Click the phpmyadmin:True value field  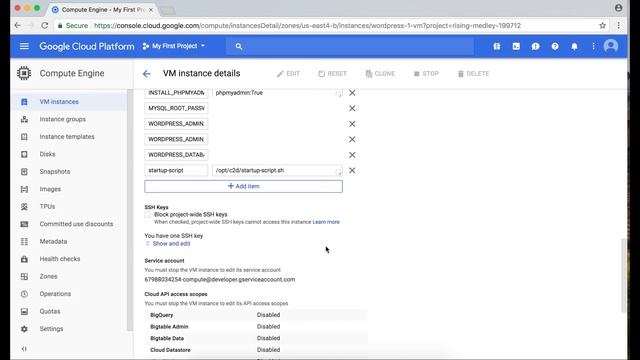click(x=277, y=93)
